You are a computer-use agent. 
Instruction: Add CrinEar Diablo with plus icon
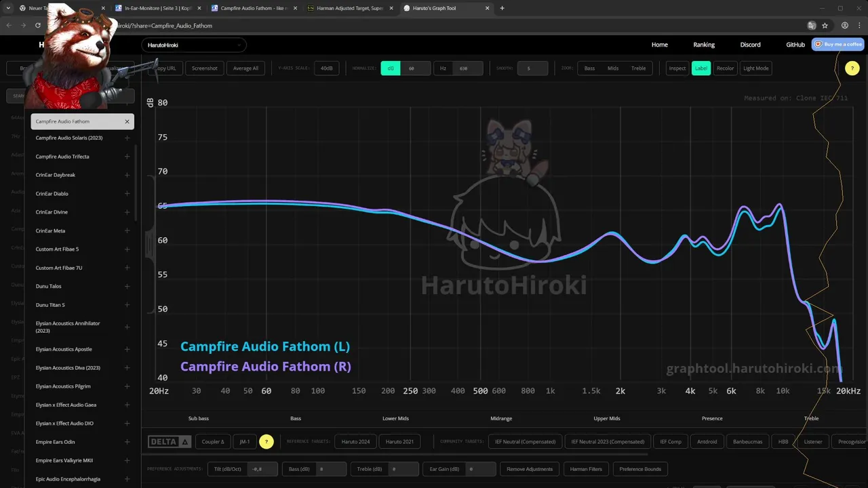[x=127, y=194]
